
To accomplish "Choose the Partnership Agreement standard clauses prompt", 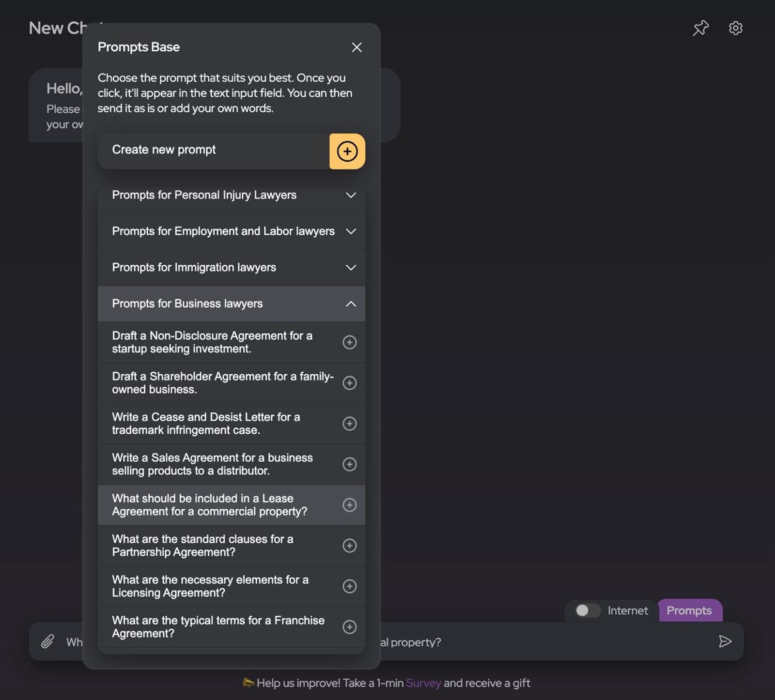I will 232,546.
